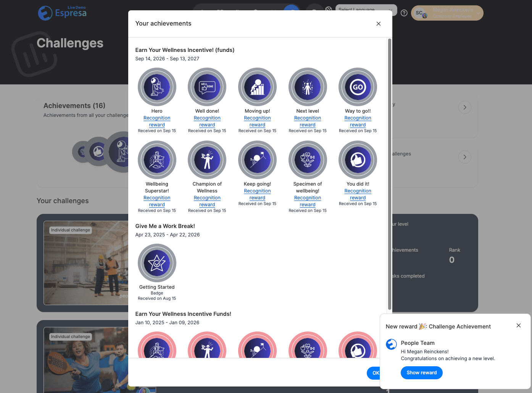Screen dimensions: 532x393
Task: Click the achievements dialog vertical scrollbar
Action: 389,174
